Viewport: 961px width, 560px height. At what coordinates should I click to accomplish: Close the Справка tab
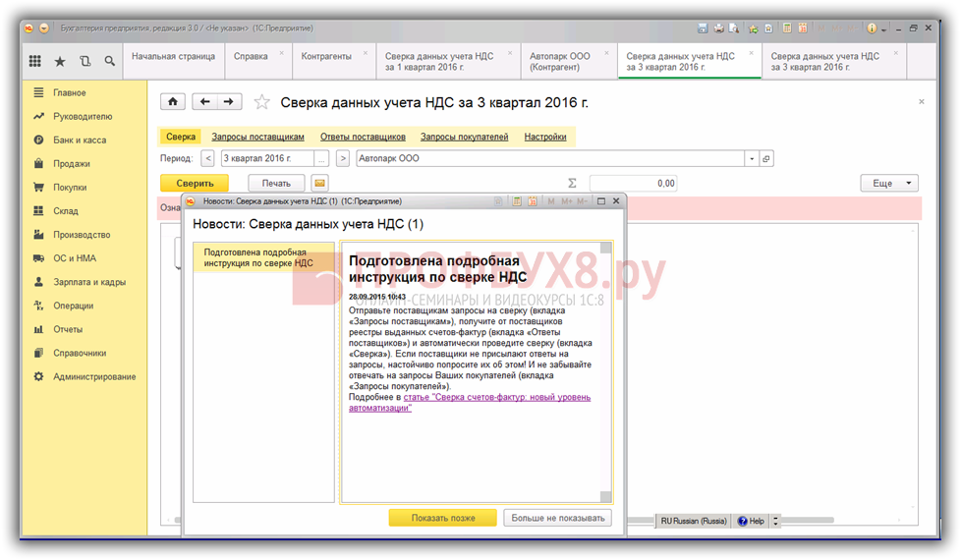[282, 51]
